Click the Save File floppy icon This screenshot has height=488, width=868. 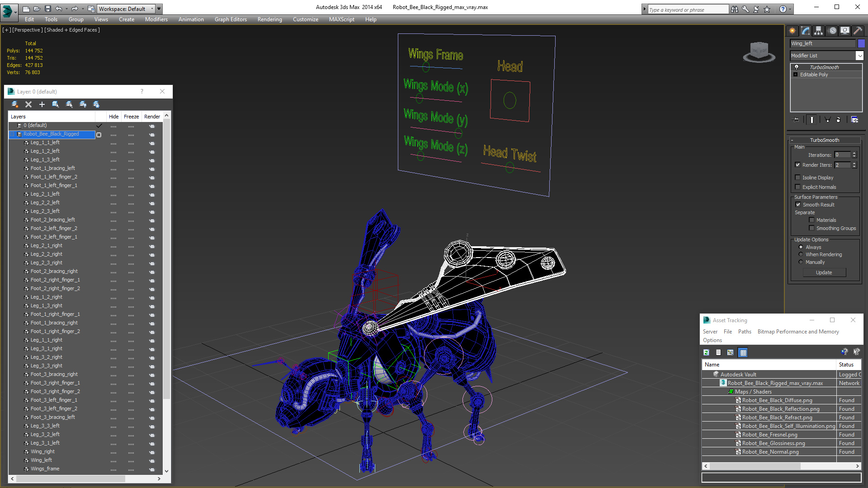[48, 9]
